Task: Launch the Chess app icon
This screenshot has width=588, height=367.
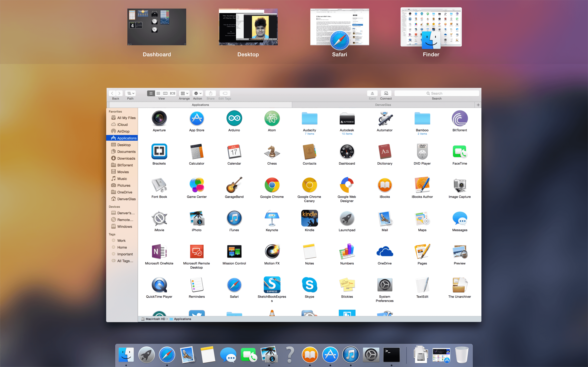Action: (272, 152)
